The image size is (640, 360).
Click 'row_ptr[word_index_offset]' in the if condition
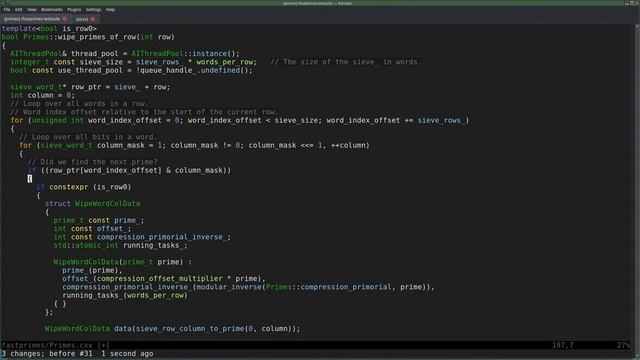pos(105,170)
